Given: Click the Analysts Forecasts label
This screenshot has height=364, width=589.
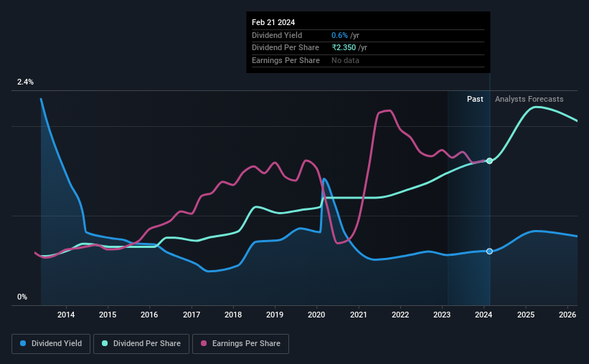Looking at the screenshot, I should click(x=529, y=99).
